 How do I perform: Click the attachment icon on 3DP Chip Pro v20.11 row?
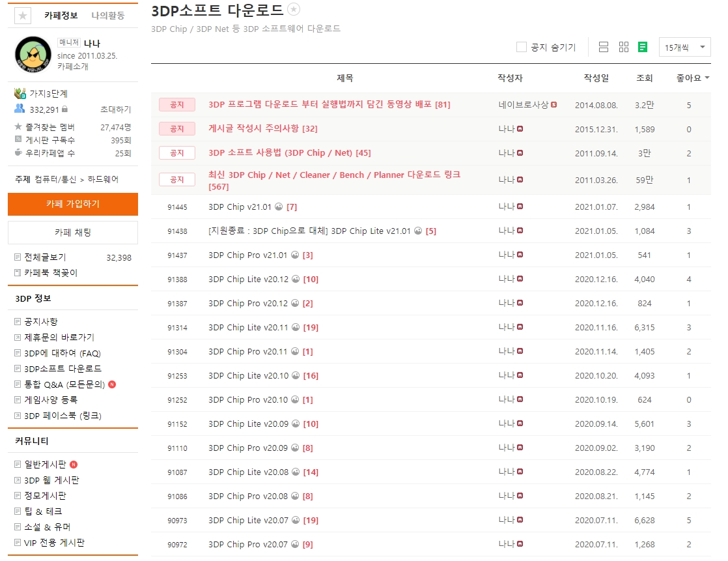(x=295, y=352)
